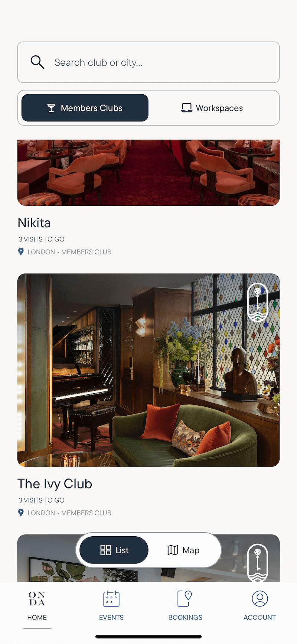Open the Nikita club title
297x644 pixels.
[34, 223]
